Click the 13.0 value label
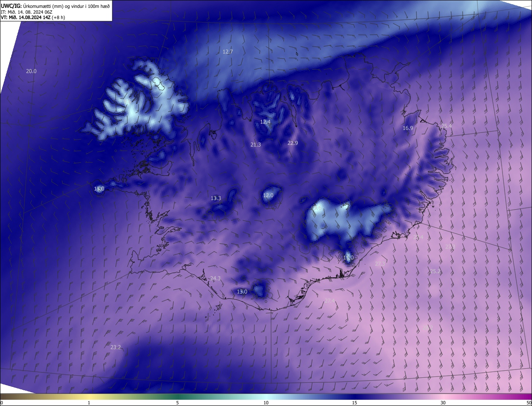532x406 pixels. tap(242, 291)
